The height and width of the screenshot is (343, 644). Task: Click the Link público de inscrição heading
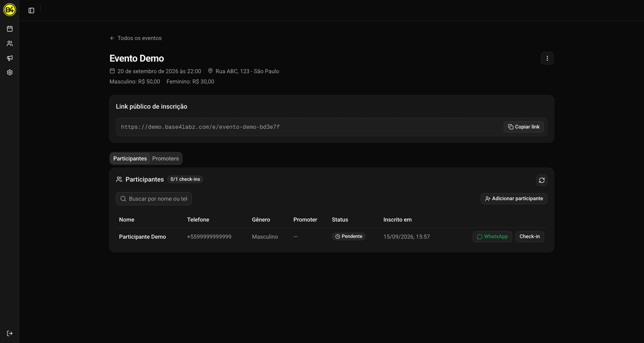[x=151, y=106]
